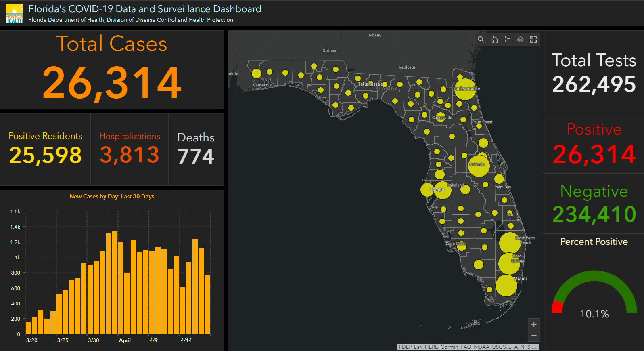Click the Deaths 774 value
Viewport: 644px width, 351px height.
point(196,156)
